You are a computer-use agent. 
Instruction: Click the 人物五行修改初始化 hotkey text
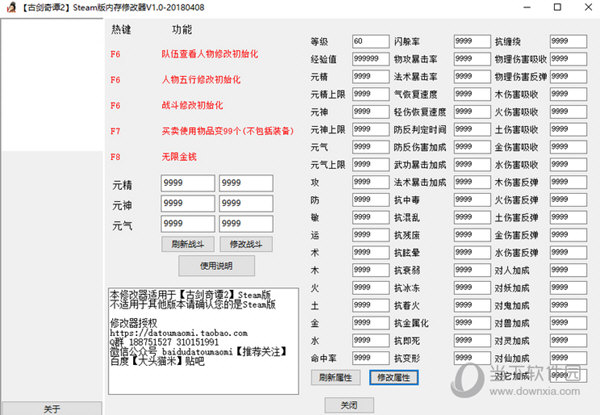(x=201, y=80)
